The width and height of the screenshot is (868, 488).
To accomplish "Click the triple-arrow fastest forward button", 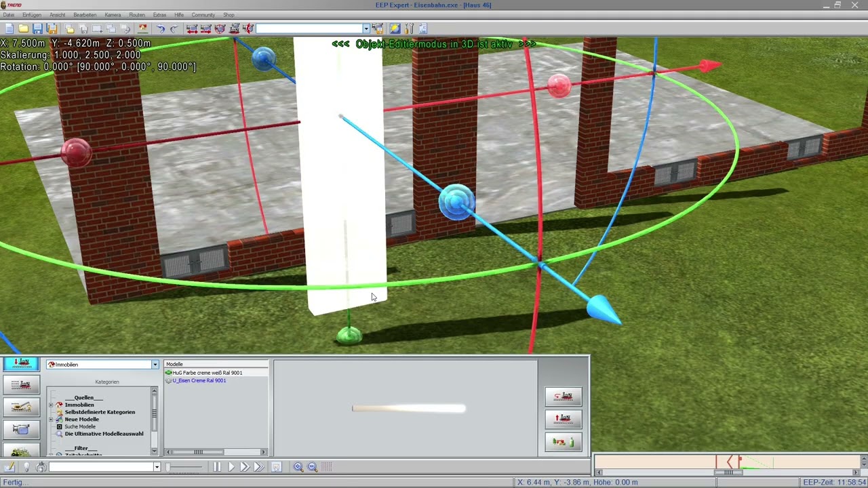I will coord(259,466).
